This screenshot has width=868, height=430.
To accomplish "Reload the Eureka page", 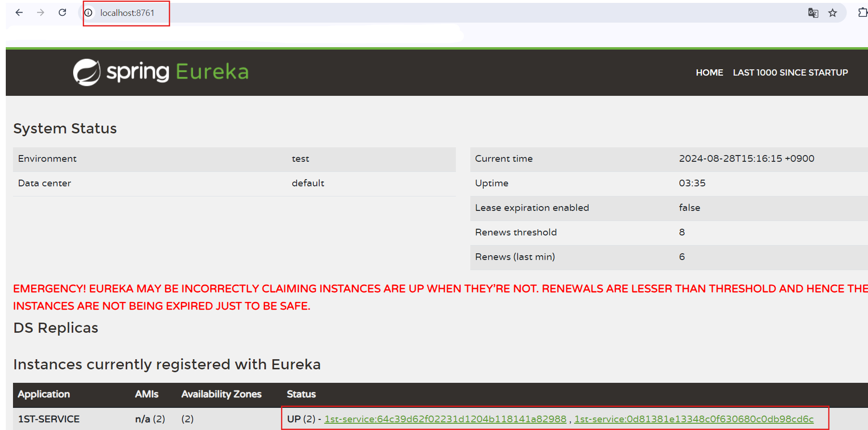I will (x=62, y=13).
